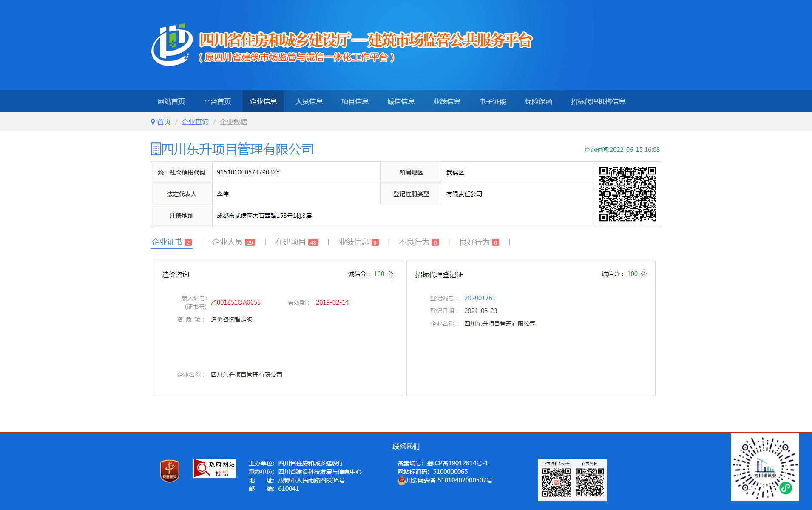
Task: Click the official WeChat account QR code
Action: pos(556,482)
